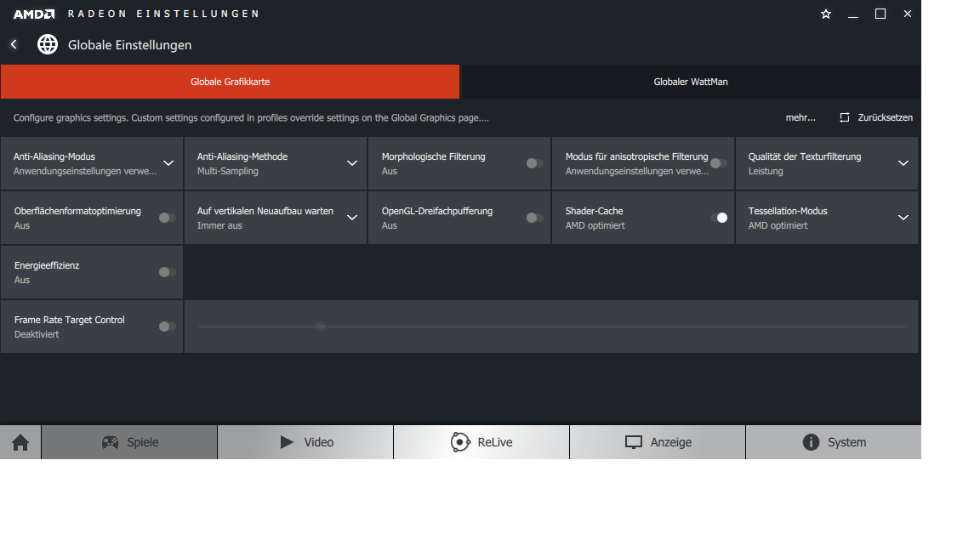This screenshot has height=551, width=980.
Task: Toggle Morphologische Filterung switch
Action: (534, 163)
